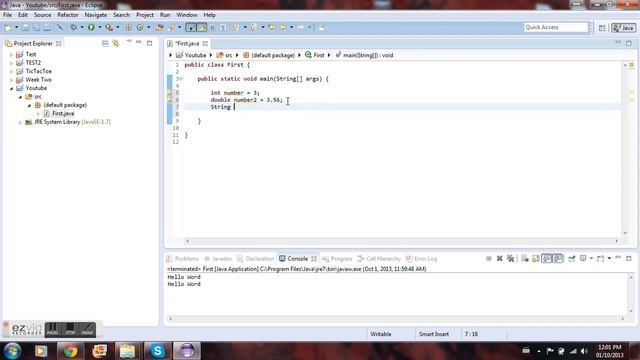The image size is (640, 360).
Task: Open the Run menu
Action: click(165, 15)
